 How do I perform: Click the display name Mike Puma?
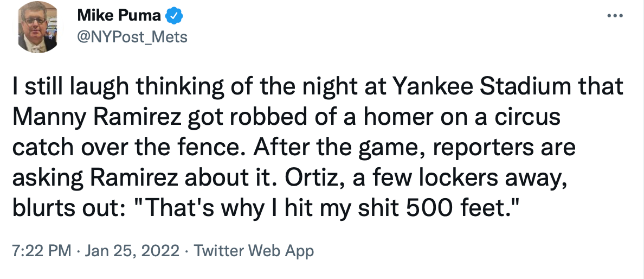pyautogui.click(x=119, y=16)
